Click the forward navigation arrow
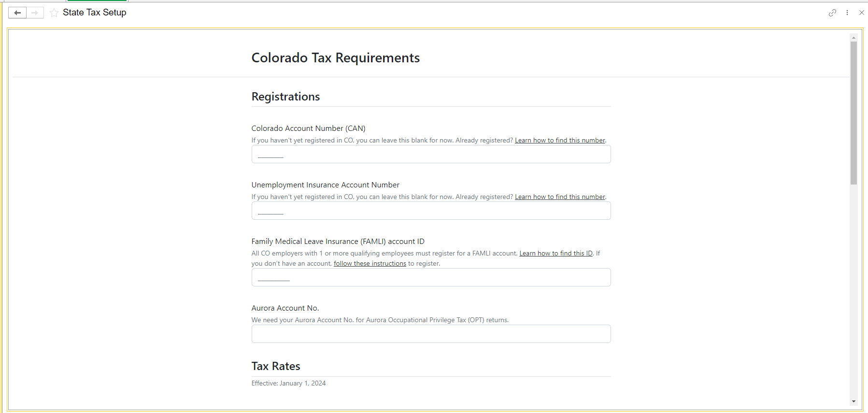This screenshot has width=868, height=413. (x=35, y=13)
